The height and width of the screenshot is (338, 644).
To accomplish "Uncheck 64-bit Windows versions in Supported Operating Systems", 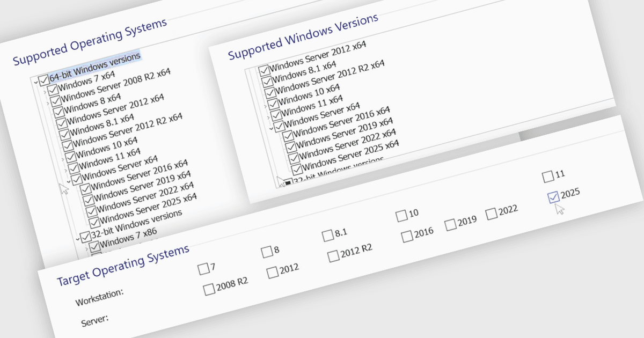I will pos(43,79).
